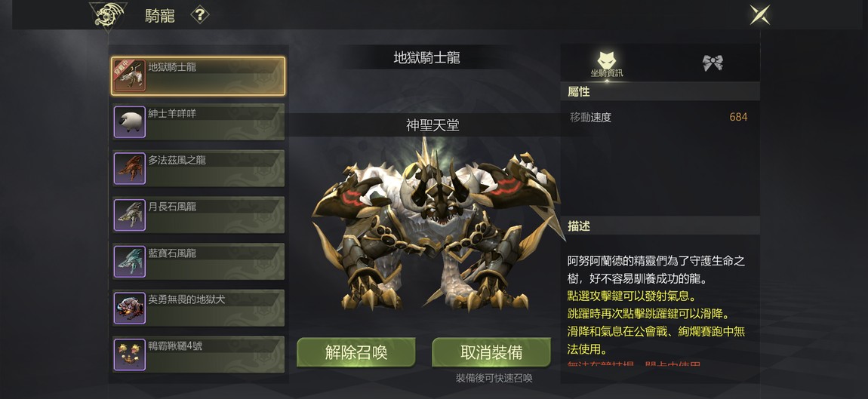Click the armored dragon mount preview
Screen dimensions: 868x399
(x=437, y=224)
